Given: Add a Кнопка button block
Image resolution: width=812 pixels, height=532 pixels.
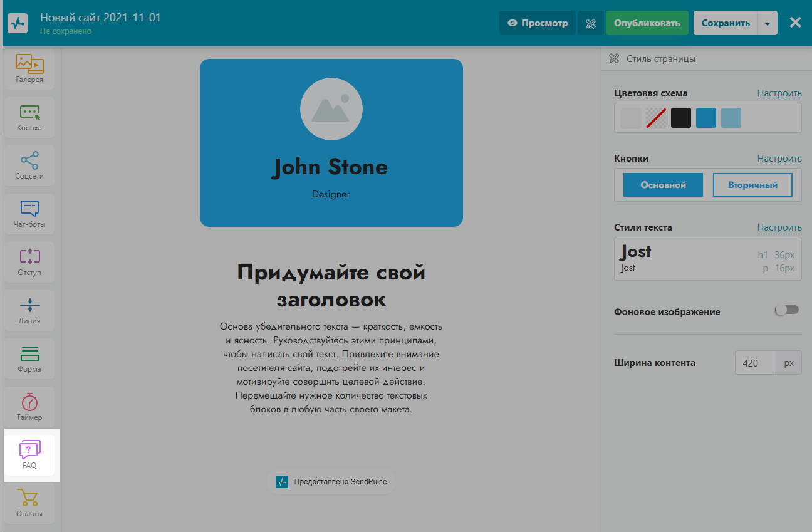Looking at the screenshot, I should 29,117.
